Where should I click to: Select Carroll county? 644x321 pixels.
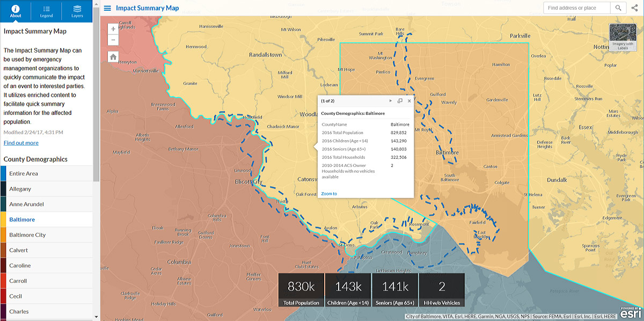46,281
